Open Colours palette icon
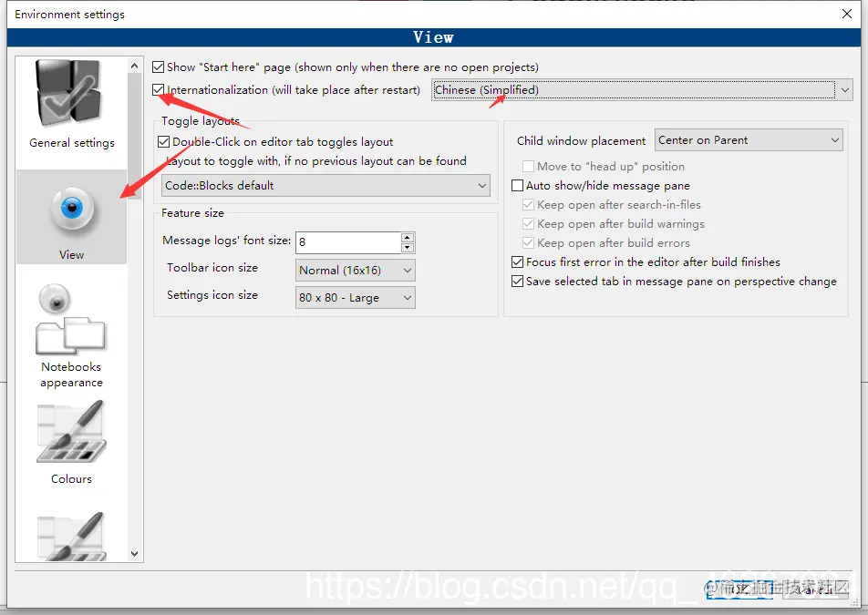 point(71,431)
